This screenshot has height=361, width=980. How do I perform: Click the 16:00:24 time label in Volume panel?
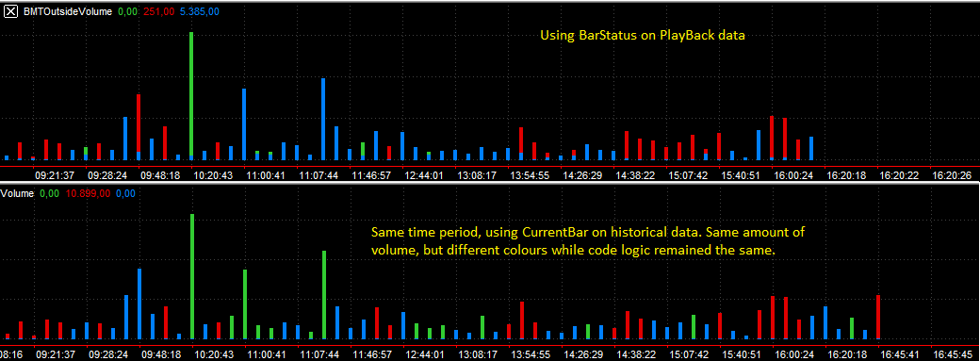(x=793, y=354)
